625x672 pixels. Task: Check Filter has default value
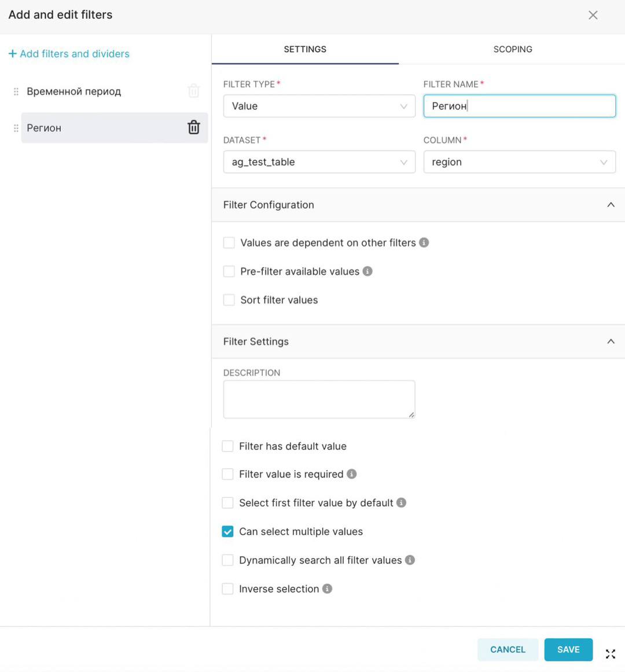(228, 446)
